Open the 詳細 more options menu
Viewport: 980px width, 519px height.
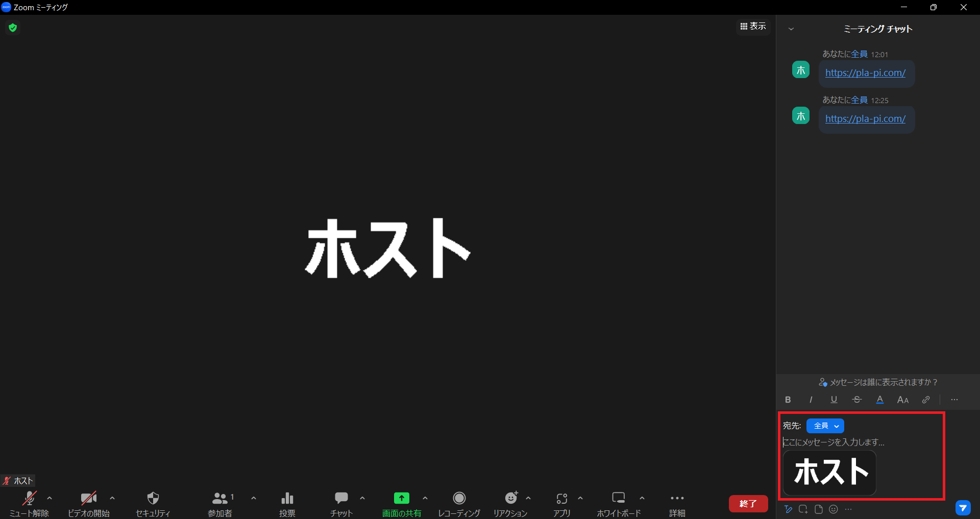677,499
